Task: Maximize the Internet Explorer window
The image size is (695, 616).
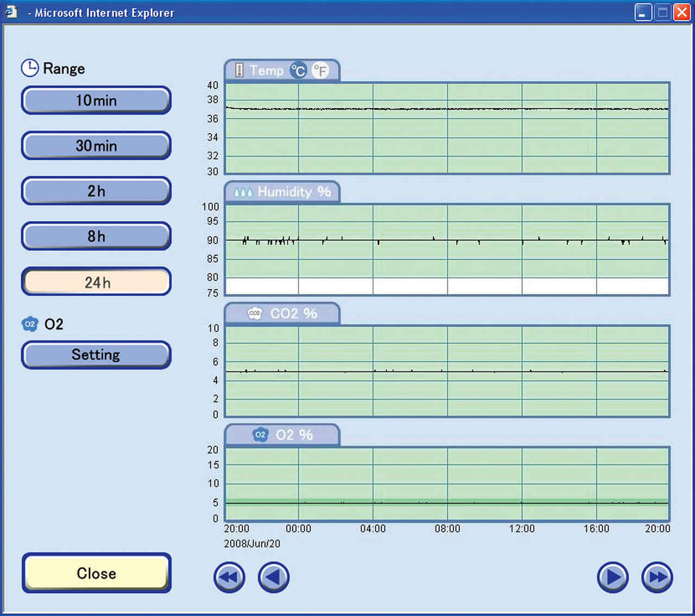Action: (662, 12)
